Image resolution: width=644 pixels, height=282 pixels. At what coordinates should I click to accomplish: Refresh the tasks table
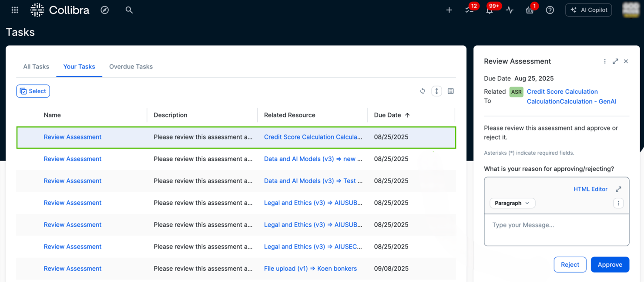(x=422, y=91)
